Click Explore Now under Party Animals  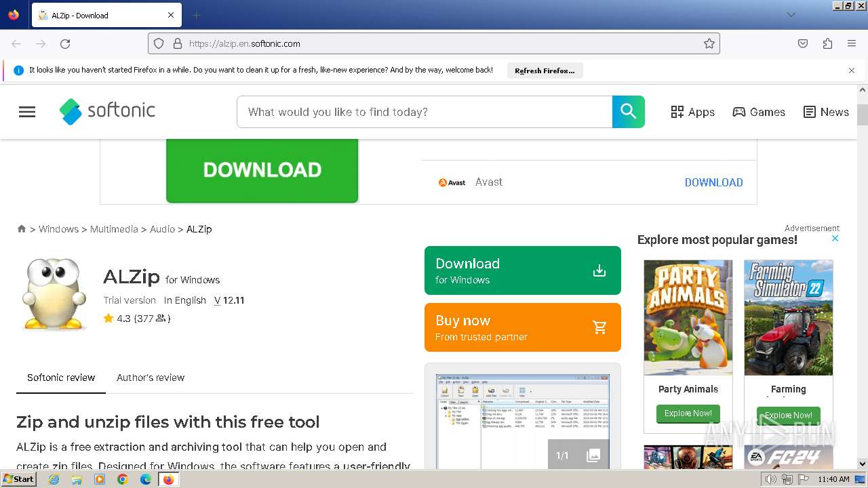[x=688, y=413]
